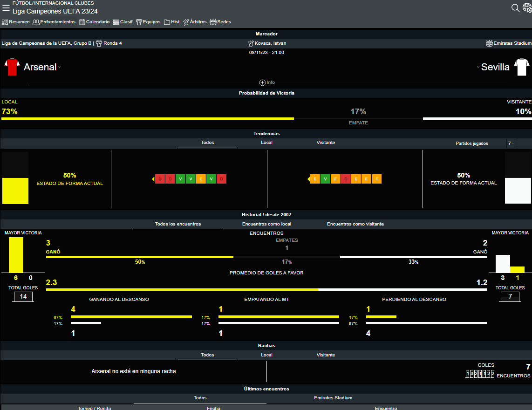
Task: Select Encuentros como local tab
Action: (x=266, y=224)
